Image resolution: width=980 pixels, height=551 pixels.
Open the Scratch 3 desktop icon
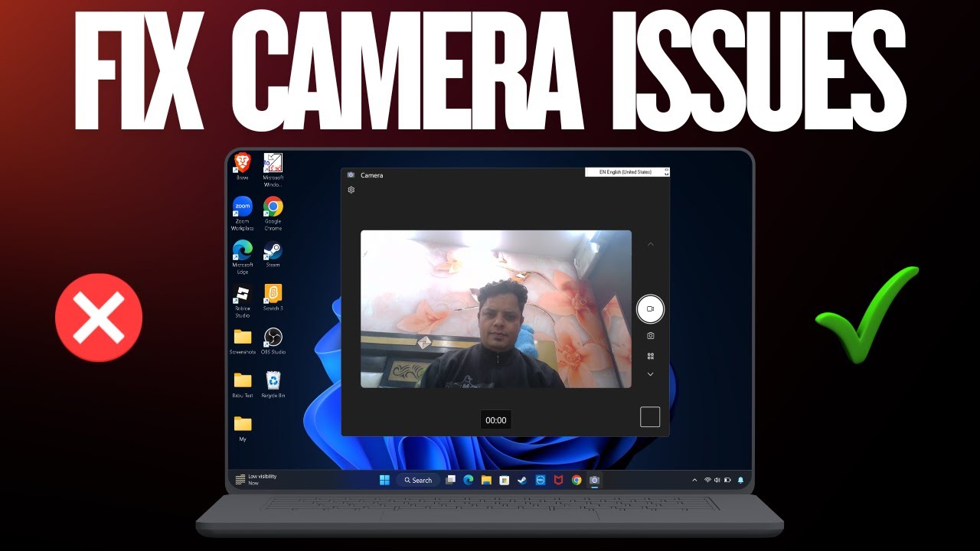[273, 298]
